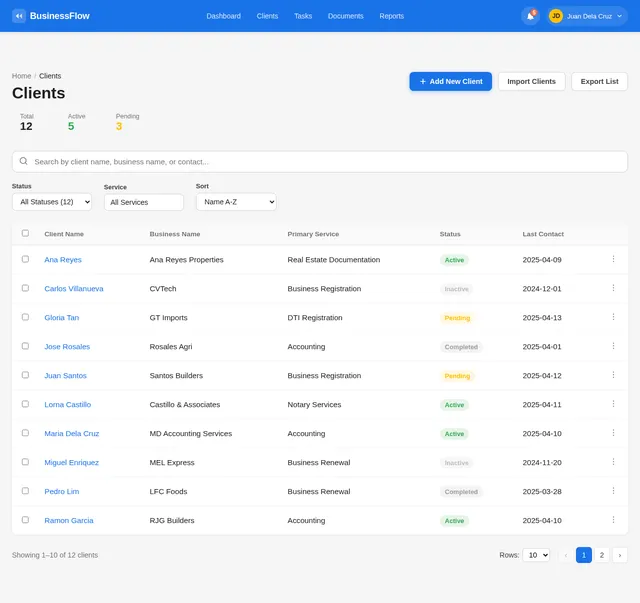Check the box for Ana Reyes

pos(25,259)
